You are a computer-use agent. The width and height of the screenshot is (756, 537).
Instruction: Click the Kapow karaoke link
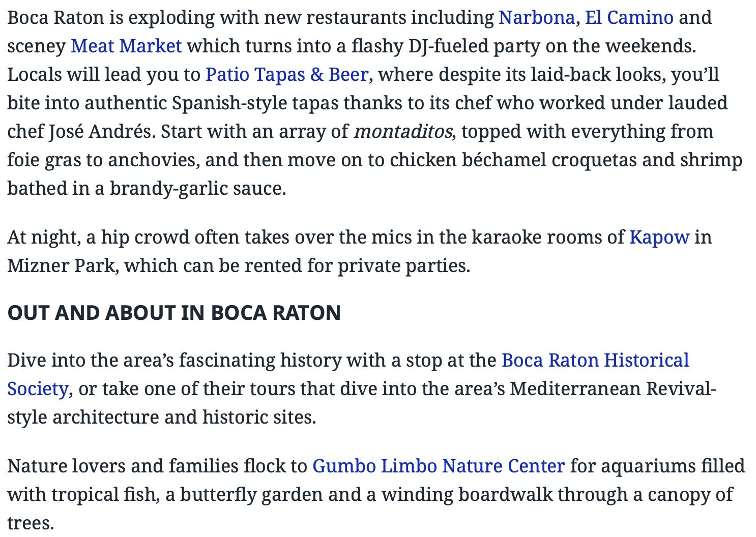click(x=659, y=237)
